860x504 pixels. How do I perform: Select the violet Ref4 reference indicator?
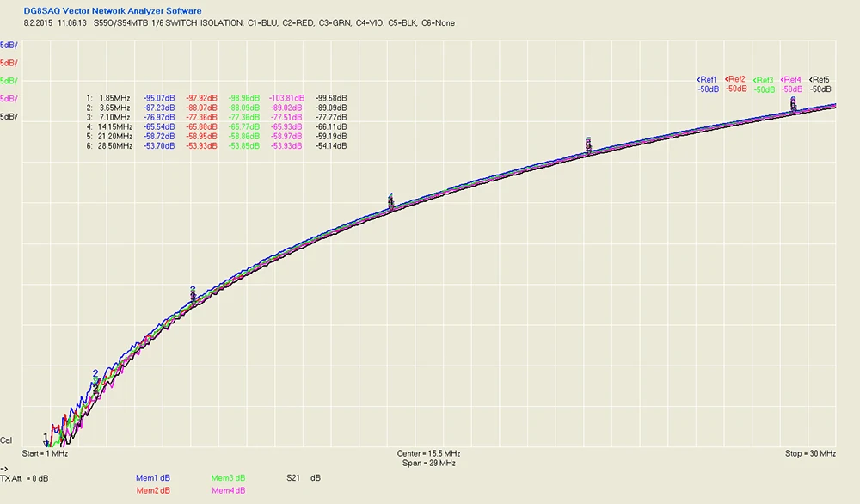791,84
